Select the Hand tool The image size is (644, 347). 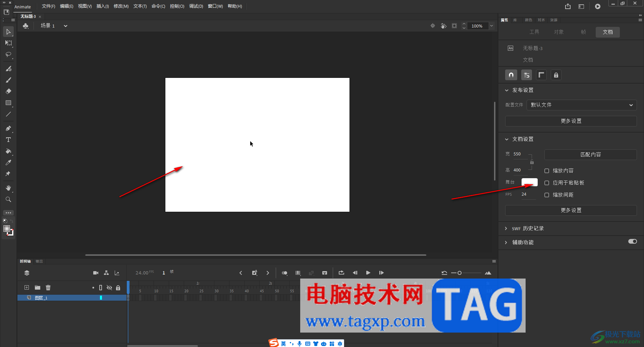pyautogui.click(x=8, y=188)
